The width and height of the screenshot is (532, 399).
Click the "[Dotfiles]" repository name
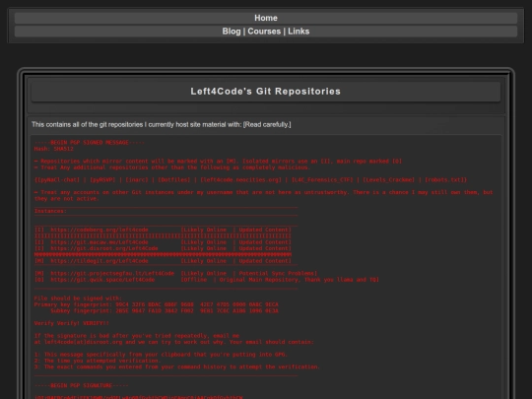click(x=174, y=180)
